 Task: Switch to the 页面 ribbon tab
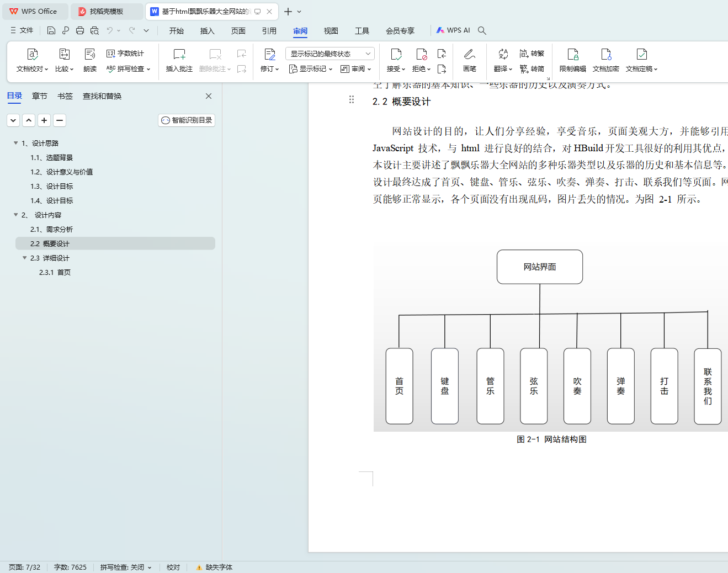tap(238, 30)
